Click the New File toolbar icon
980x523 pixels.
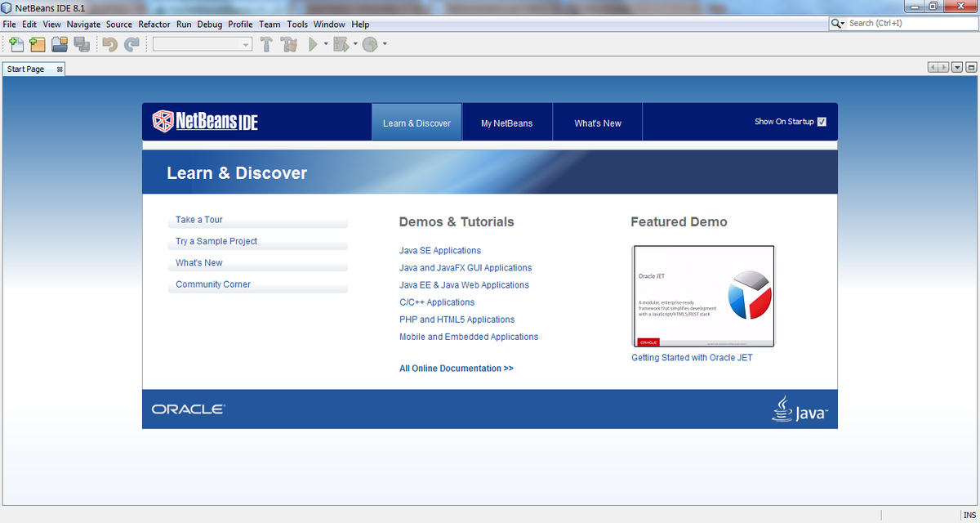pyautogui.click(x=16, y=44)
